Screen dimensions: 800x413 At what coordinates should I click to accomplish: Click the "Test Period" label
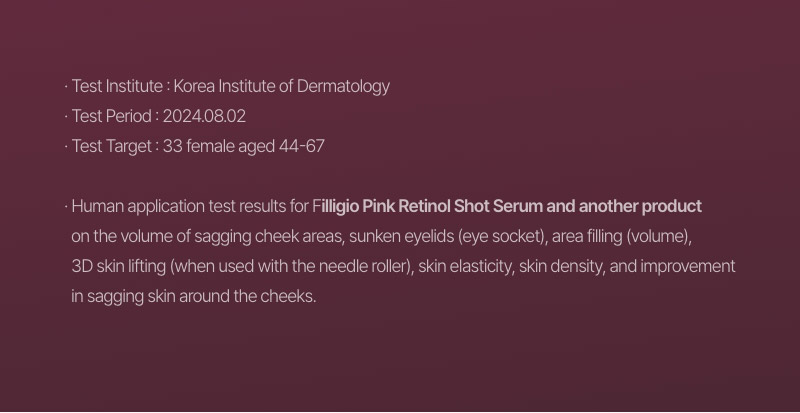point(109,116)
